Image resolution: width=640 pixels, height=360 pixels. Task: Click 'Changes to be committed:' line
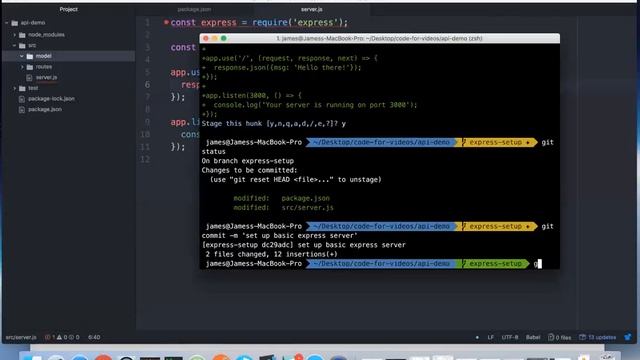click(x=249, y=170)
